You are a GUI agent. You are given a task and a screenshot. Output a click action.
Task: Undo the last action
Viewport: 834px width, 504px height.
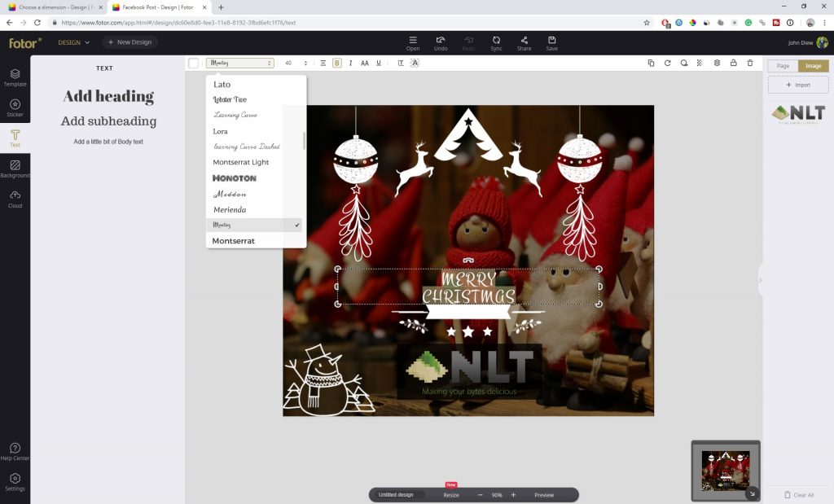[x=441, y=43]
